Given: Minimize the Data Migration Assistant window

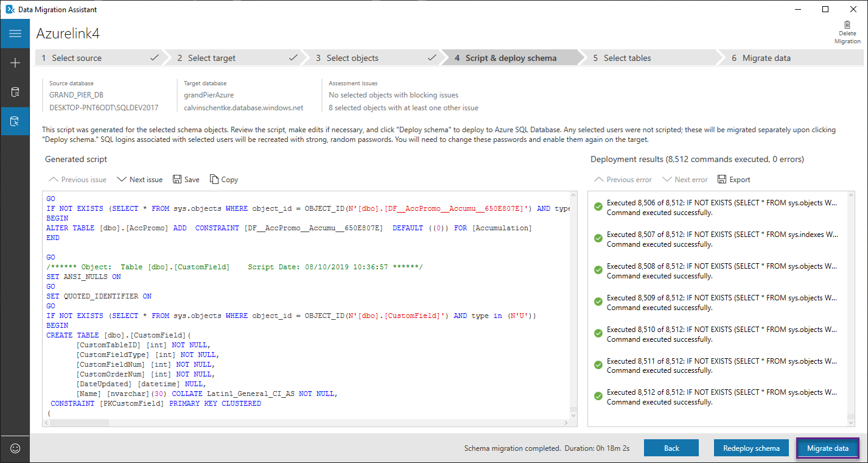Looking at the screenshot, I should (x=797, y=9).
